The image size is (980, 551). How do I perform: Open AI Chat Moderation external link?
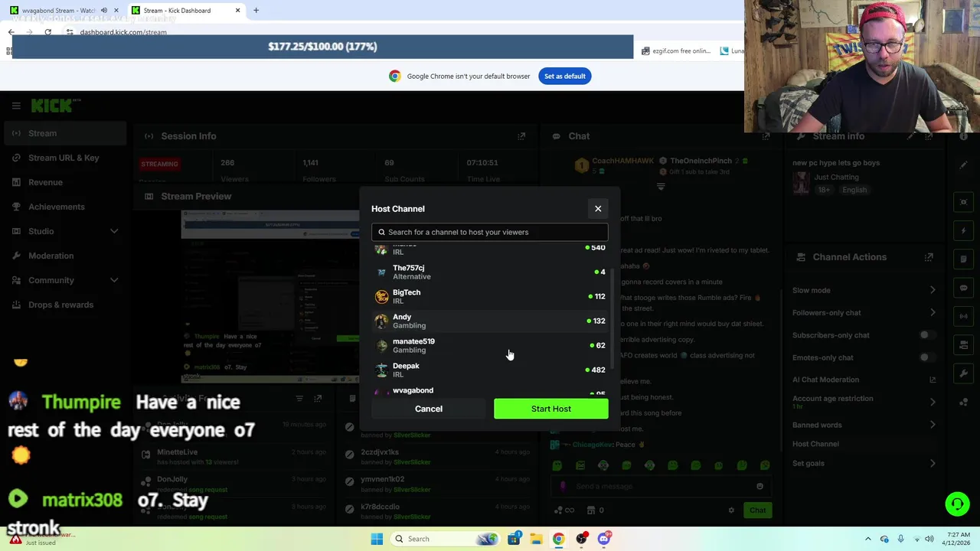tap(933, 380)
